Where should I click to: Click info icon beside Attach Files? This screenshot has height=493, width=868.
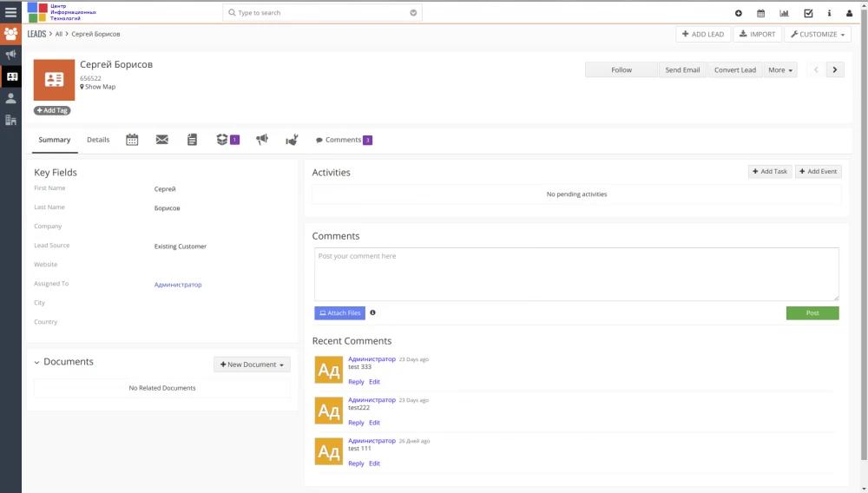(x=372, y=312)
